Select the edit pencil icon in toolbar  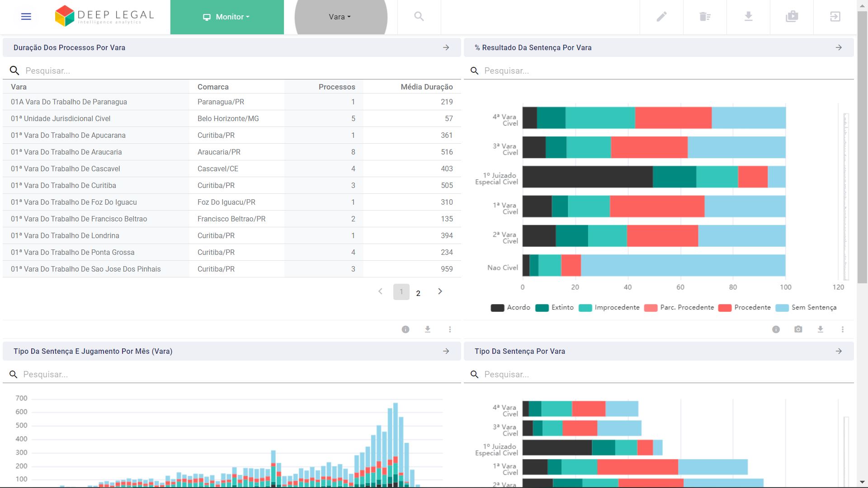[x=661, y=16]
